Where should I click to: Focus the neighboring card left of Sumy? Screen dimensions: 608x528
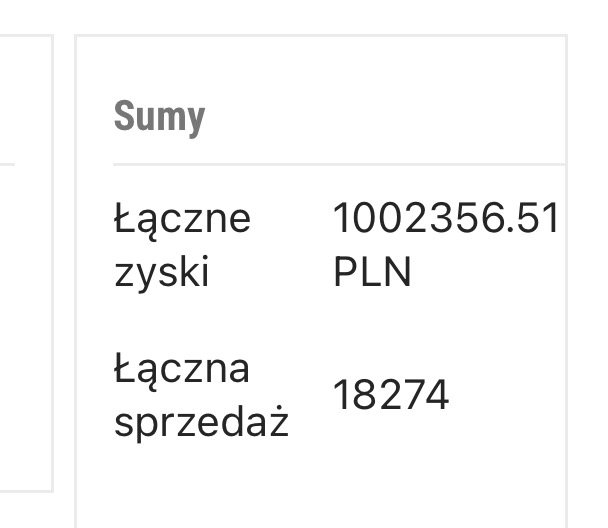[25, 300]
